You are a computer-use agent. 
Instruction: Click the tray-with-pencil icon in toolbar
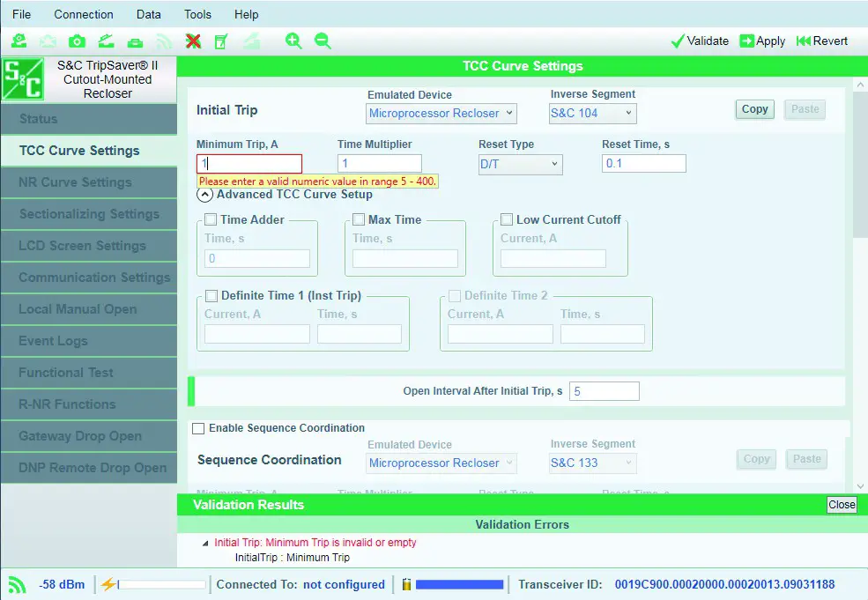[x=106, y=41]
